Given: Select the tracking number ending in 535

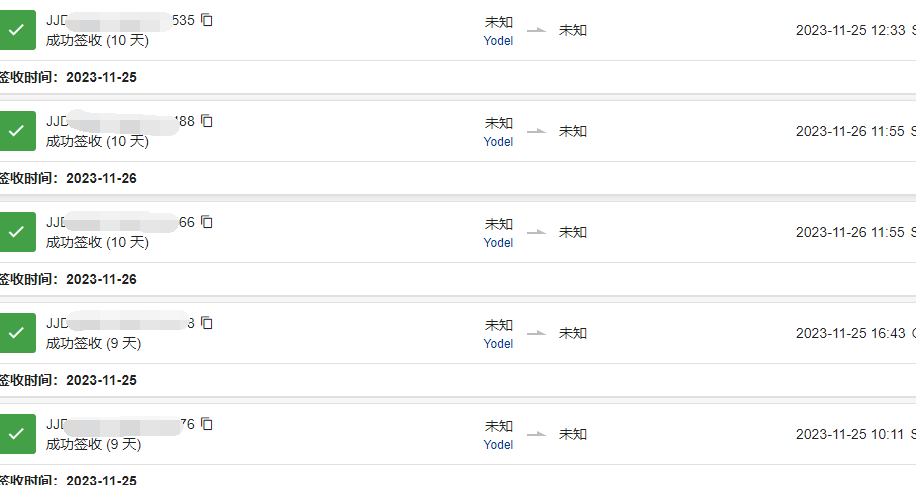Looking at the screenshot, I should pos(120,20).
